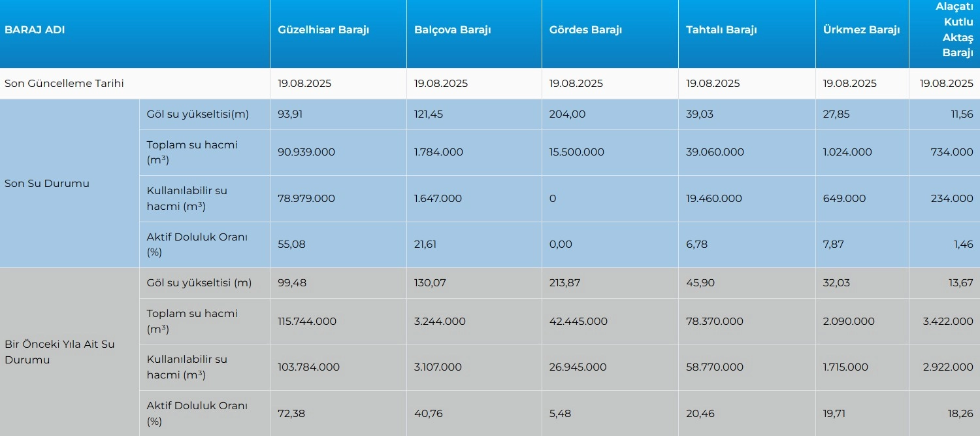Select Güzelhisar previous year fill rate 72,38
This screenshot has height=436, width=980.
pyautogui.click(x=291, y=413)
